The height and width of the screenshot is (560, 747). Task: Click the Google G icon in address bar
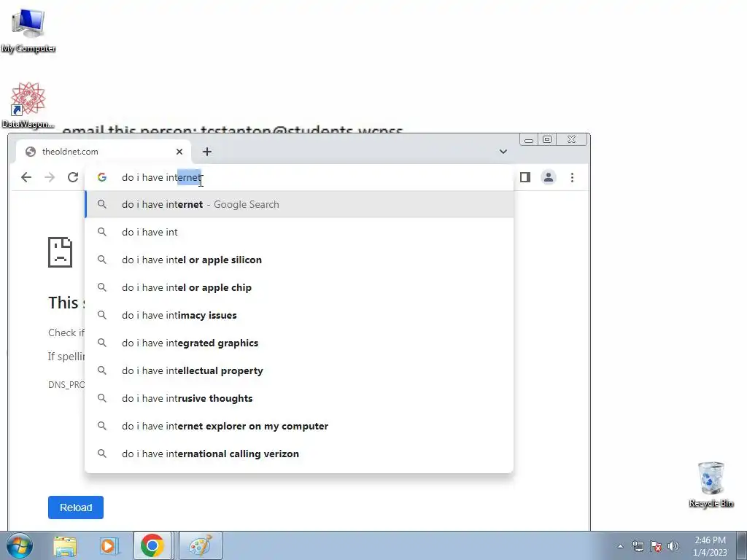pos(102,177)
